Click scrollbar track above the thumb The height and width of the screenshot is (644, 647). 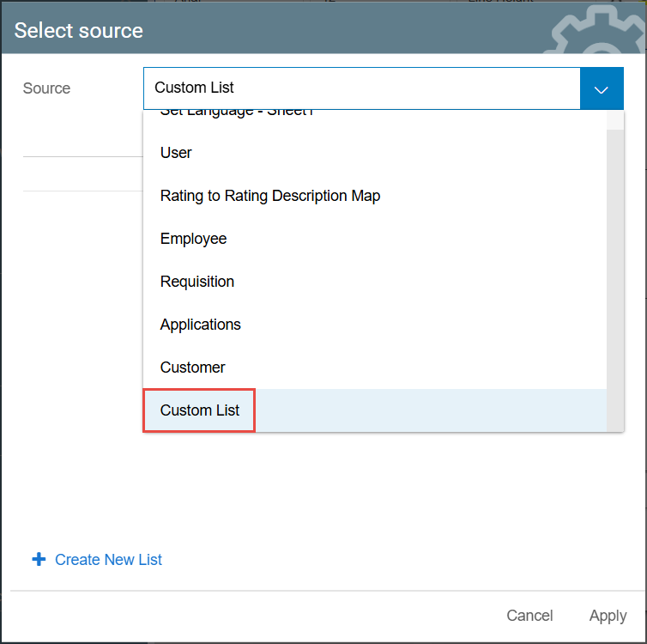pyautogui.click(x=614, y=119)
